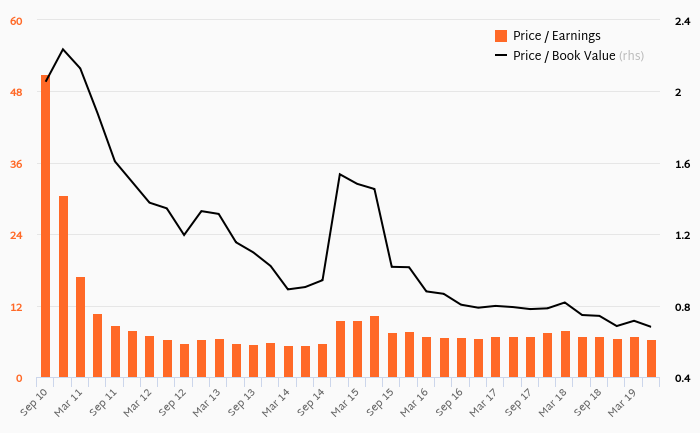Select the second tallest bar near 30
Screen dimensions: 700x433
[63, 287]
